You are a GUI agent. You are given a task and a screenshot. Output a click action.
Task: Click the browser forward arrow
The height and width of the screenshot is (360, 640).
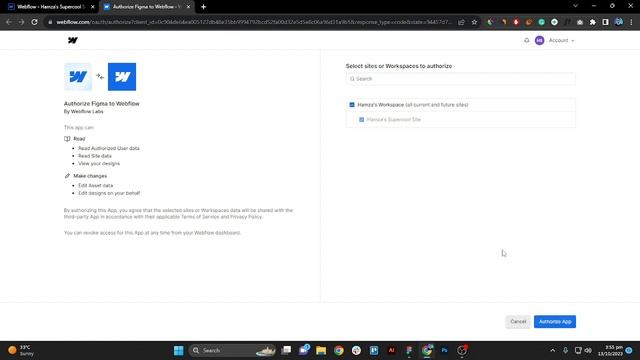coord(21,22)
